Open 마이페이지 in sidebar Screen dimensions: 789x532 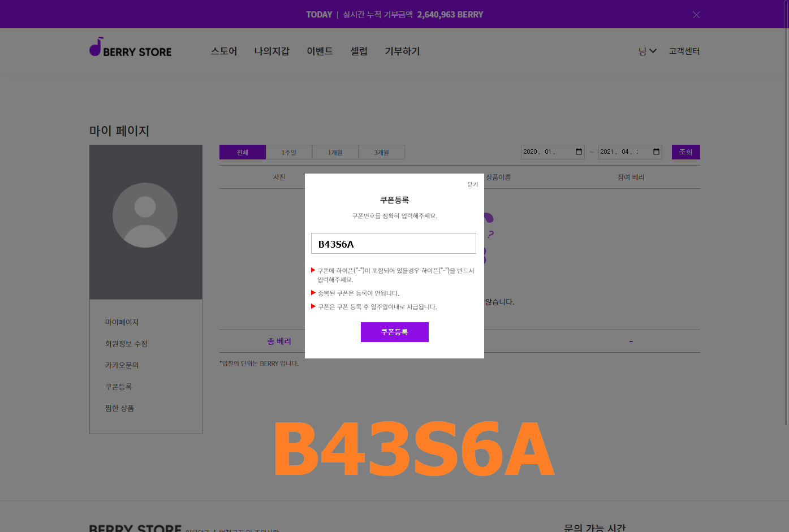click(x=122, y=322)
